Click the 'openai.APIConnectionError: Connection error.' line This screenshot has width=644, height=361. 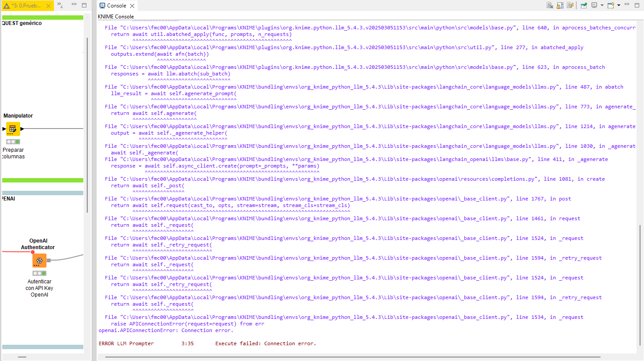pos(166,330)
